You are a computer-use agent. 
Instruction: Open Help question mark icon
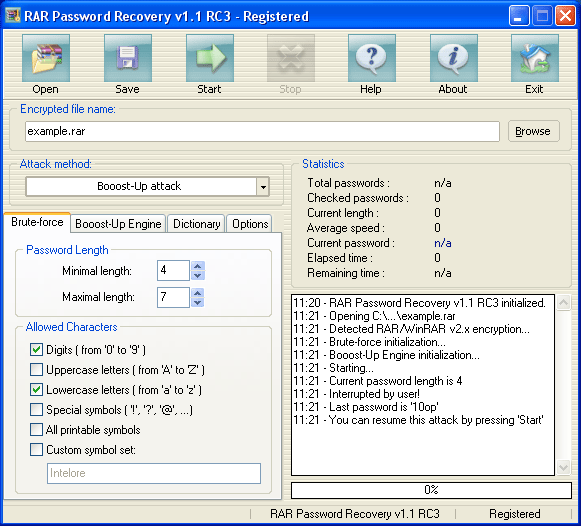coord(372,58)
